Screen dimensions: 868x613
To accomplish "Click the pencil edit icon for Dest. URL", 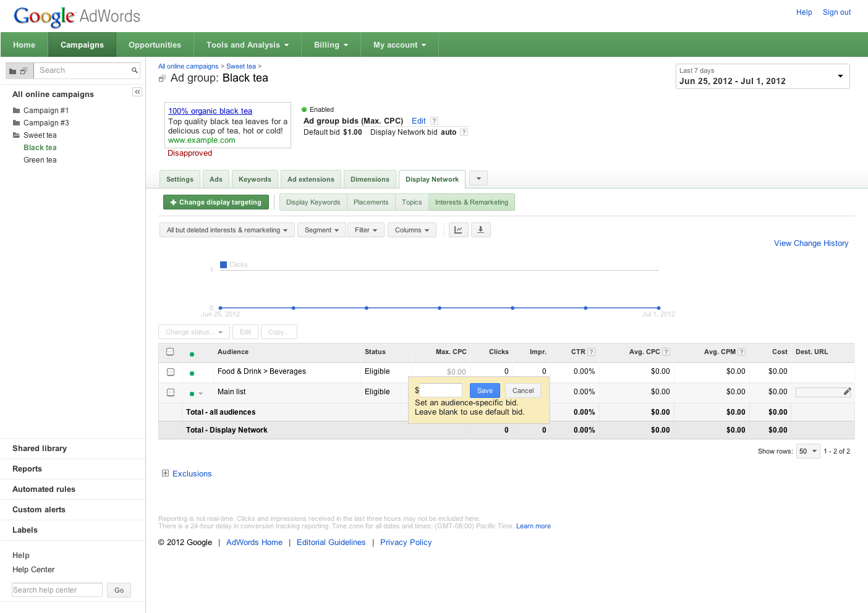I will (847, 392).
